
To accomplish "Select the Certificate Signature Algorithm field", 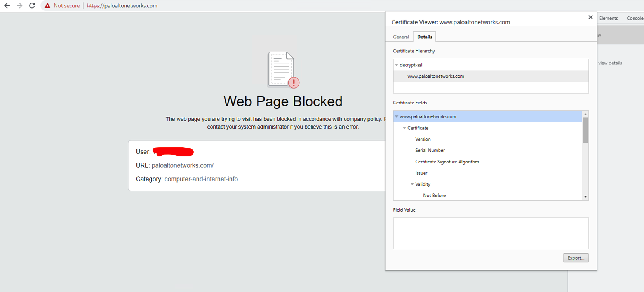I will point(447,162).
